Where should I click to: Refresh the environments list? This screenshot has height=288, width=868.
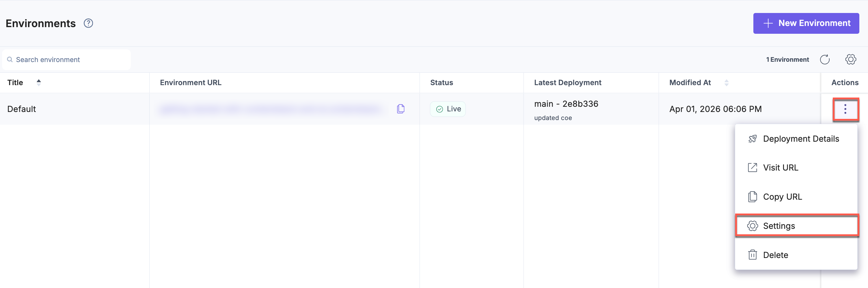[825, 59]
